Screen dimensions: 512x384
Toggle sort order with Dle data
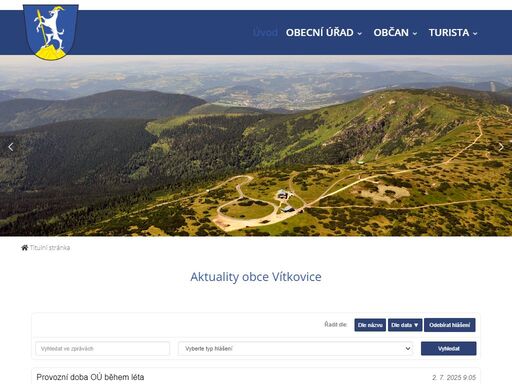tap(405, 325)
